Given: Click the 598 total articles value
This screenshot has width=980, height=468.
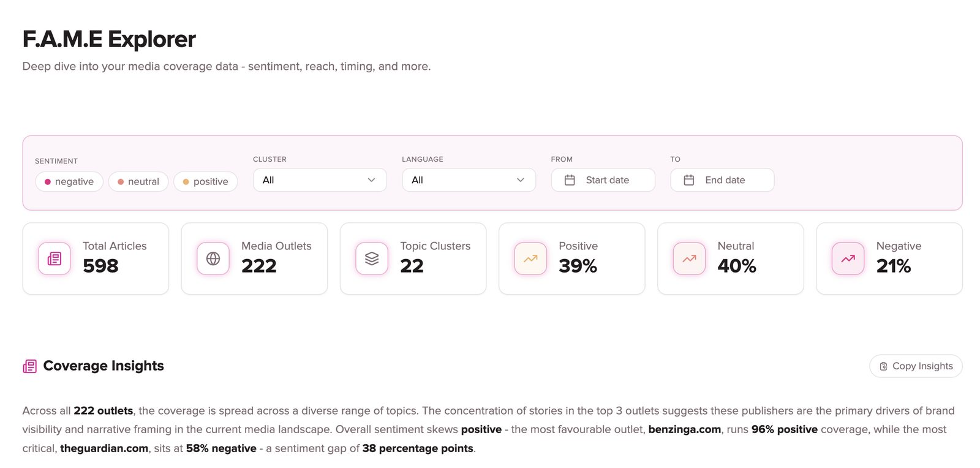Looking at the screenshot, I should click(x=100, y=266).
